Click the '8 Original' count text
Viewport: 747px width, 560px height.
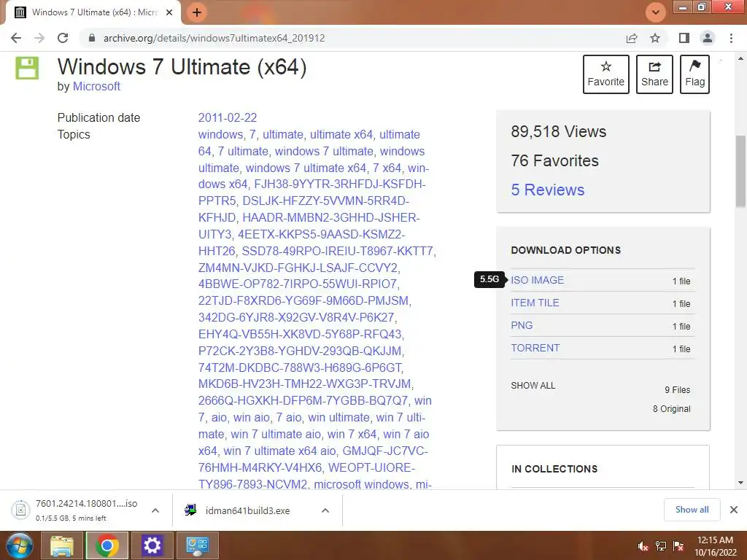tap(671, 408)
